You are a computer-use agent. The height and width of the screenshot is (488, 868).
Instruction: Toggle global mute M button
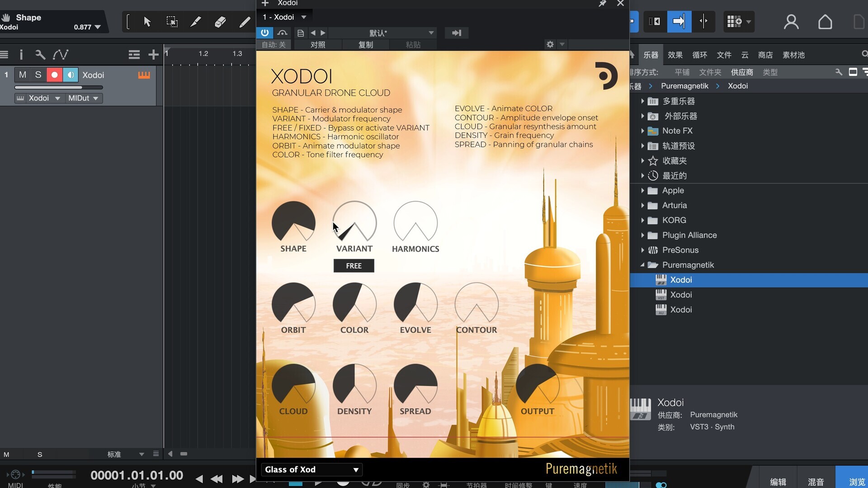[x=6, y=455]
